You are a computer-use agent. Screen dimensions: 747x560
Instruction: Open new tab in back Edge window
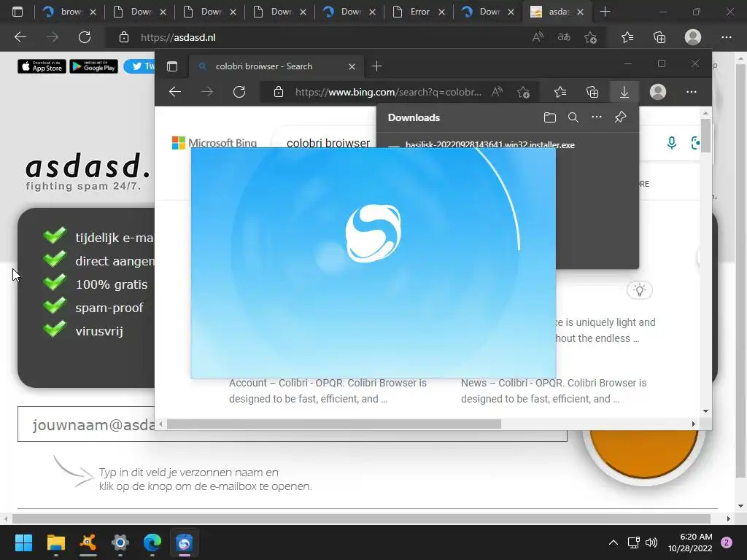(x=605, y=12)
